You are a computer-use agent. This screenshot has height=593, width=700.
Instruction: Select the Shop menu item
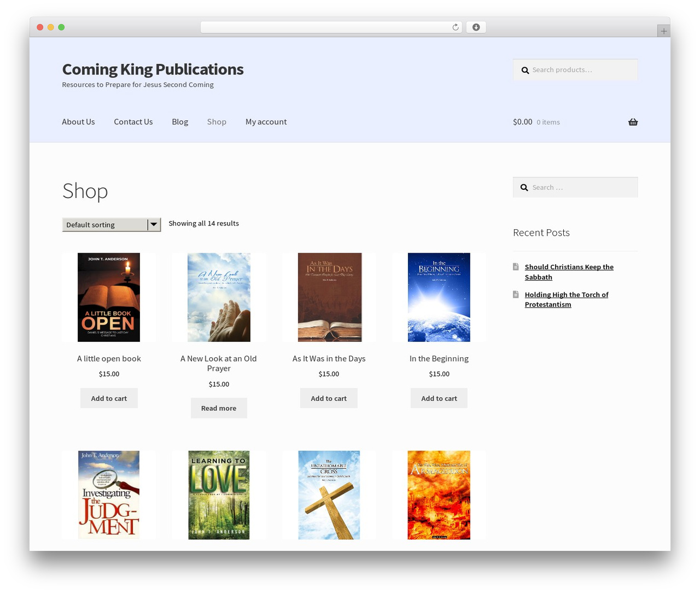coord(217,122)
